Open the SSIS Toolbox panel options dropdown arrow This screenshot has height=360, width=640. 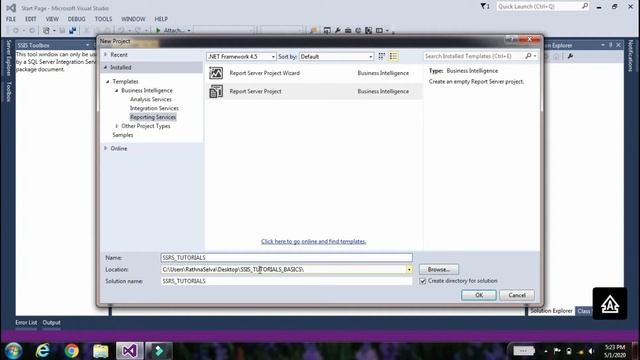pyautogui.click(x=87, y=45)
